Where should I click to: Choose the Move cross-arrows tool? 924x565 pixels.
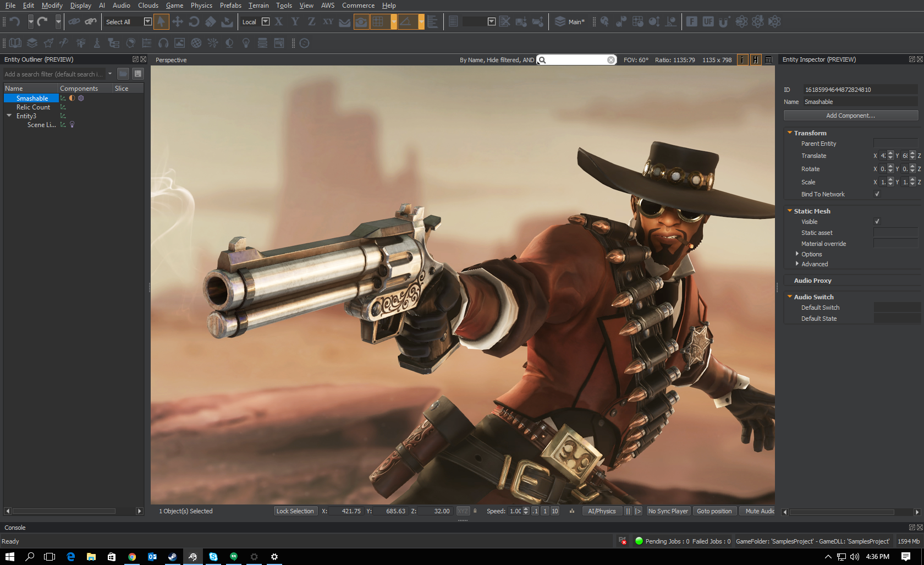177,22
